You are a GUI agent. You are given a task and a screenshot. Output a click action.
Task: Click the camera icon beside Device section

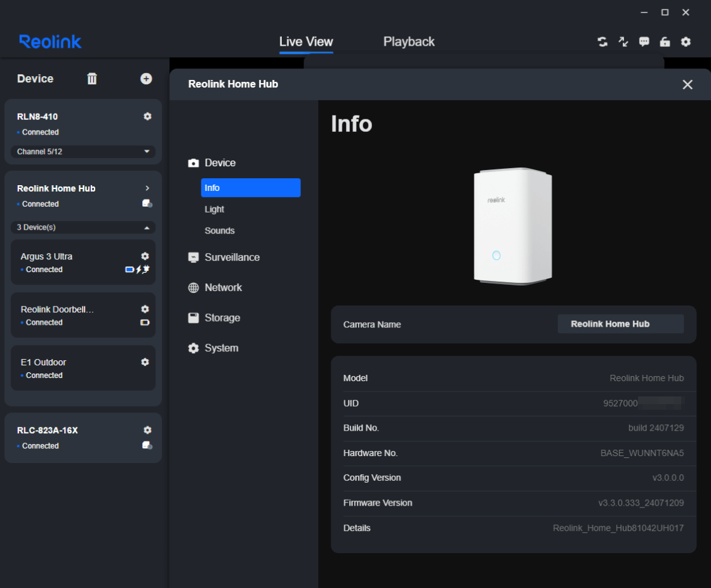pyautogui.click(x=194, y=163)
